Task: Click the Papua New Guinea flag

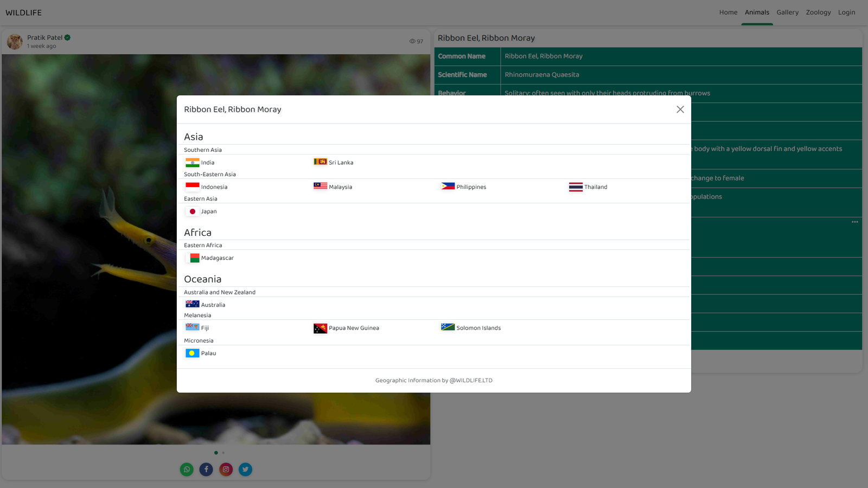Action: coord(320,329)
